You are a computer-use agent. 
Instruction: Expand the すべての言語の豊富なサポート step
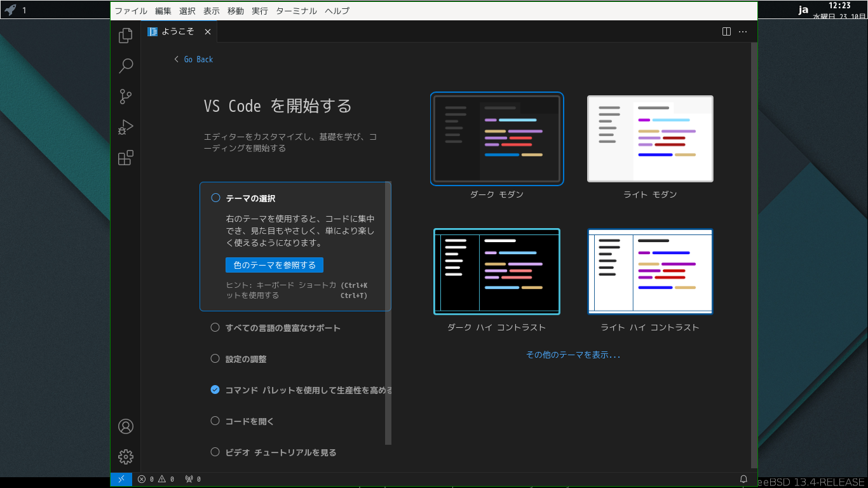(x=283, y=328)
